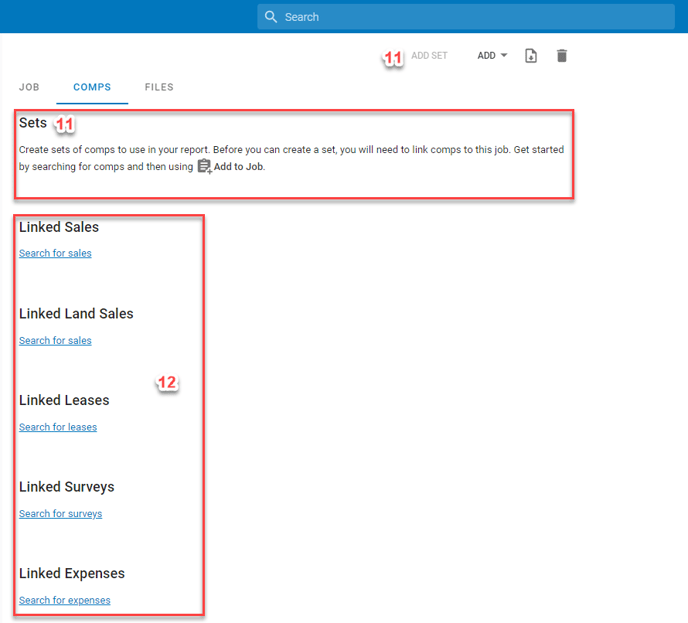Viewport: 688px width, 623px height.
Task: Open Search for sales under Linked Land Sales
Action: pyautogui.click(x=55, y=341)
